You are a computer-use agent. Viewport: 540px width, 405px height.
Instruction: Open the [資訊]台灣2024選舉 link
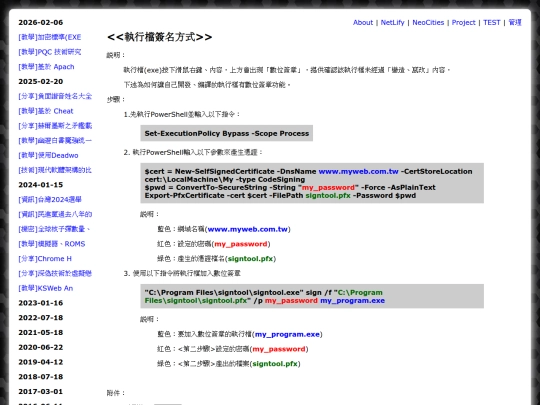coord(50,199)
